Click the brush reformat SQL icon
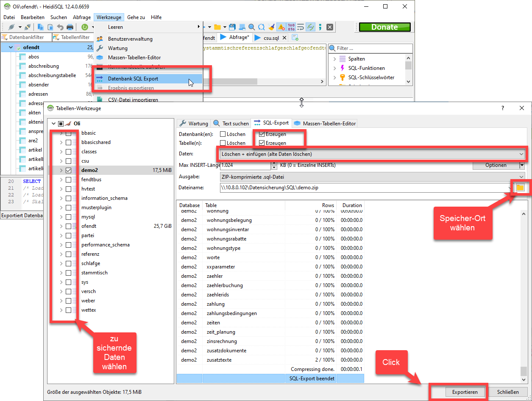 (271, 27)
